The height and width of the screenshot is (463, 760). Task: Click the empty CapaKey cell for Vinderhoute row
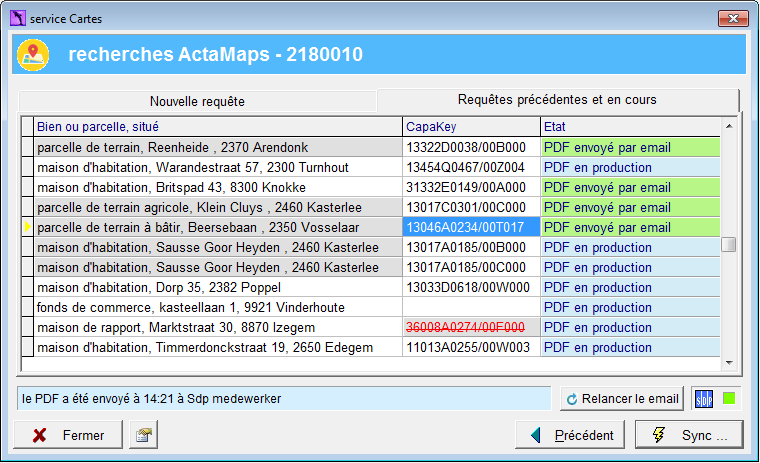471,307
